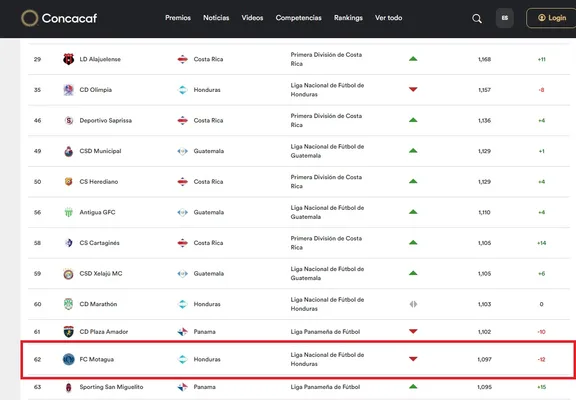Click the +11 change value
This screenshot has height=400, width=576.
(x=541, y=59)
